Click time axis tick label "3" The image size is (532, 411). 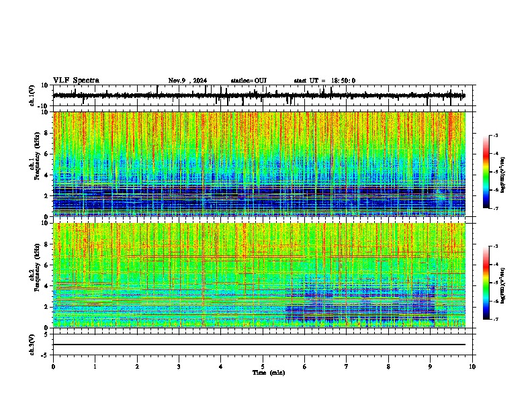(179, 367)
